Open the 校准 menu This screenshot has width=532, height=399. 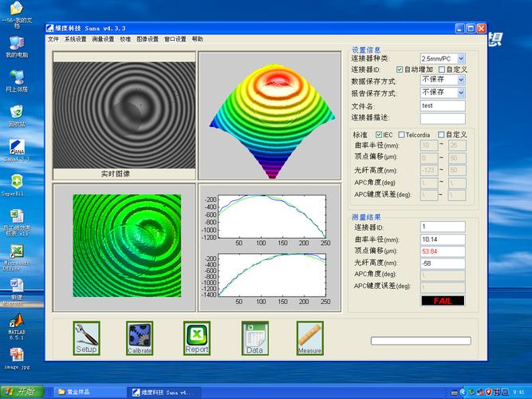[x=125, y=39]
